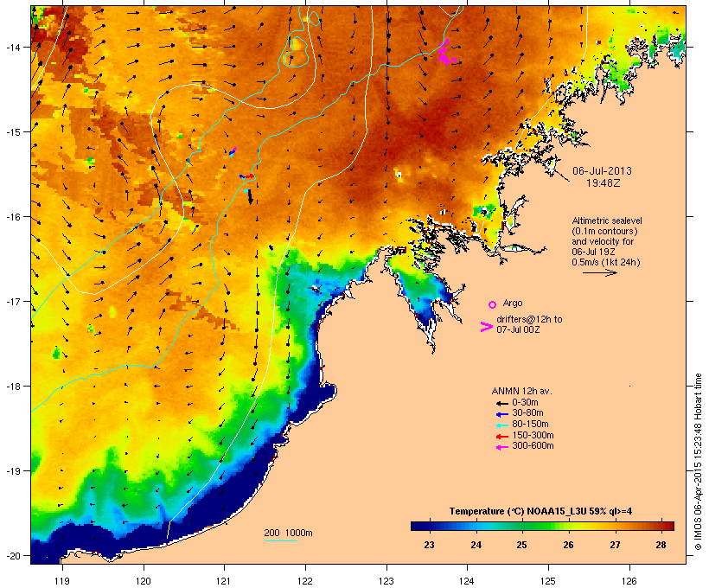Click the 150-300m depth label
709x588 pixels.
(533, 435)
